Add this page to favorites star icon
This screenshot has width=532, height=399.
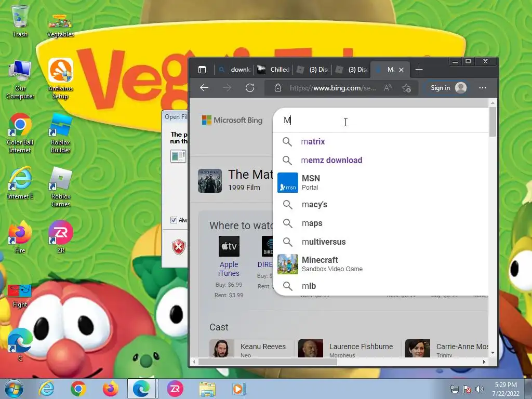click(x=406, y=88)
